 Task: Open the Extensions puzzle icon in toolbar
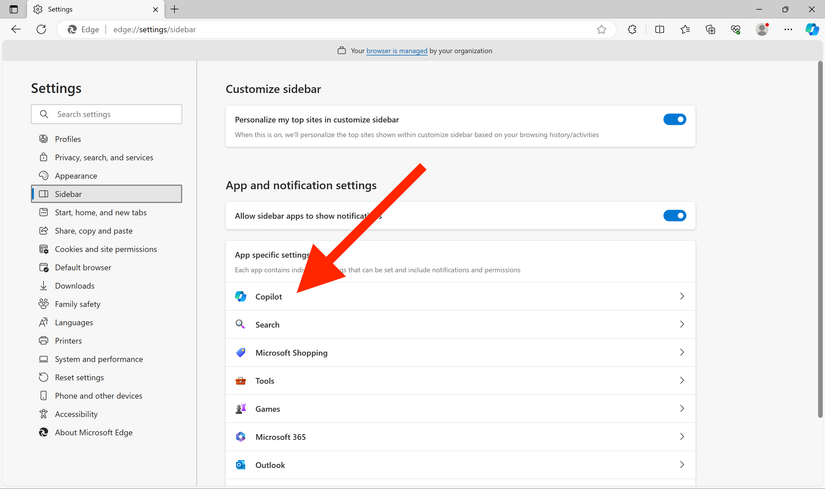632,30
